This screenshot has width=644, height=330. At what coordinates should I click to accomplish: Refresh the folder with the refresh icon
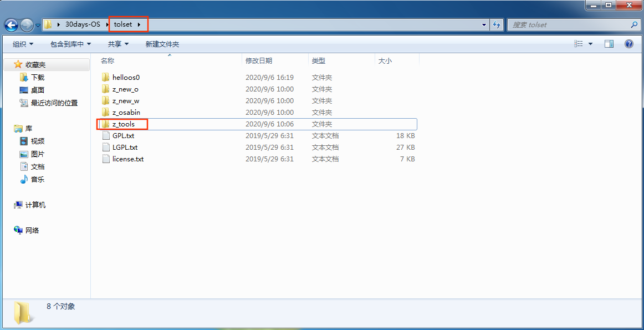497,24
